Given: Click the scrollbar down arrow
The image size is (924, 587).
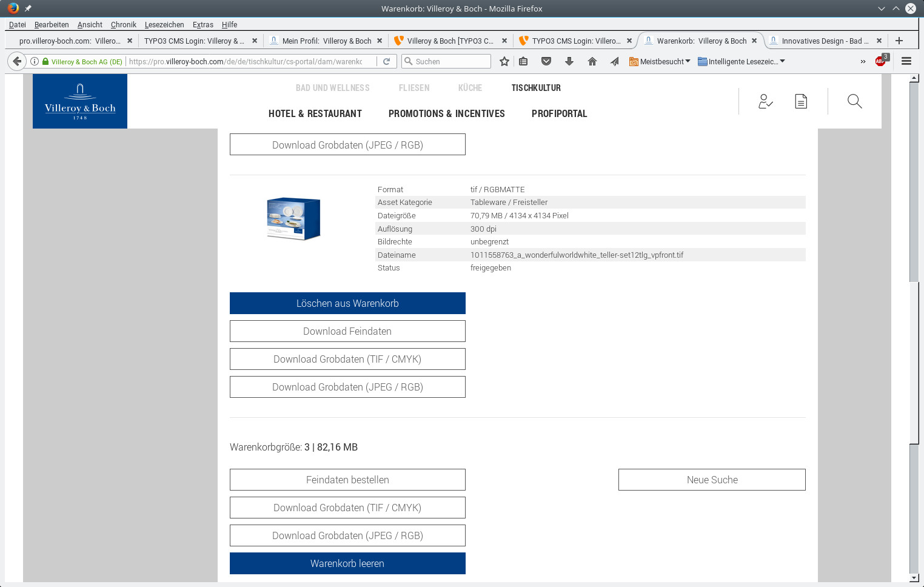Looking at the screenshot, I should coord(914,578).
